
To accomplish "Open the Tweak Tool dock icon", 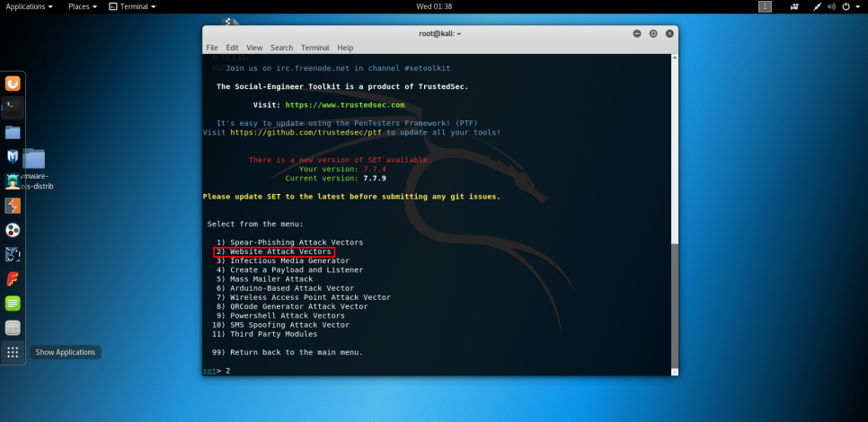I will (13, 328).
